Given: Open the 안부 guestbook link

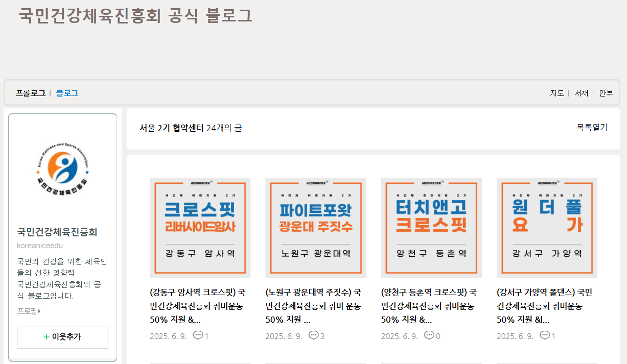Looking at the screenshot, I should coord(606,93).
